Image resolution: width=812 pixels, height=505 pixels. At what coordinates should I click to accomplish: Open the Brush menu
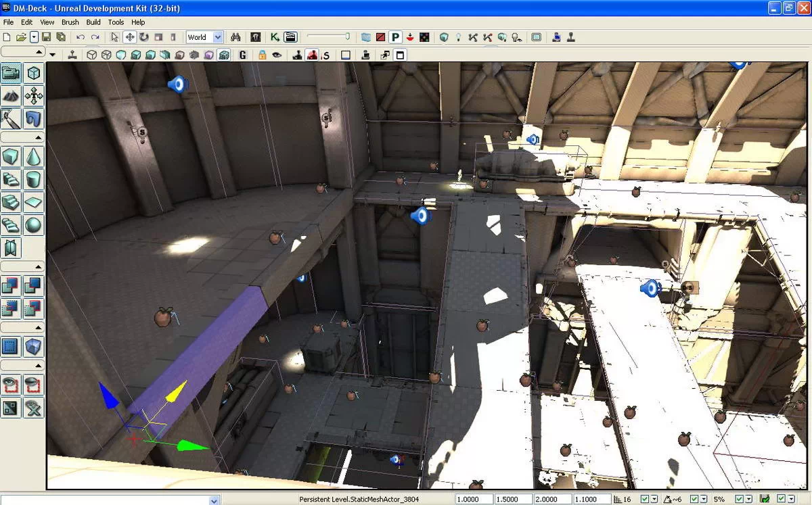[70, 22]
